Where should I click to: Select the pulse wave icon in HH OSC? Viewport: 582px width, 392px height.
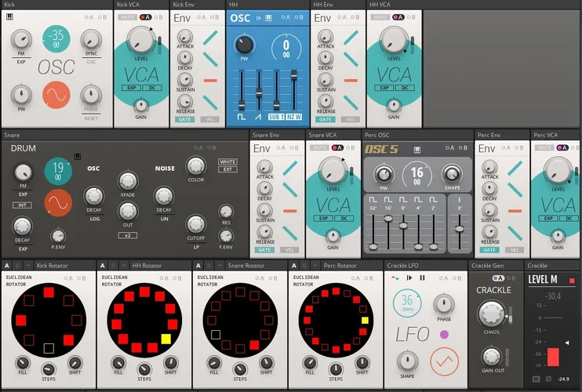(x=242, y=117)
